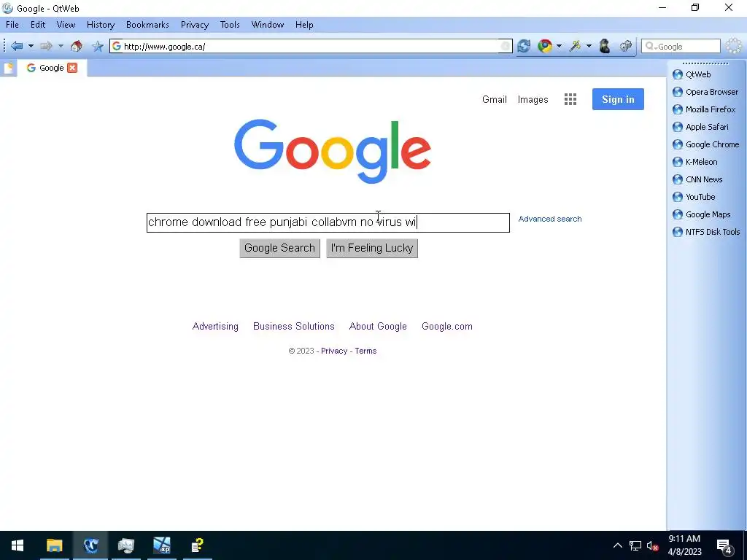Open the Terms footer link
The image size is (747, 560).
[365, 351]
